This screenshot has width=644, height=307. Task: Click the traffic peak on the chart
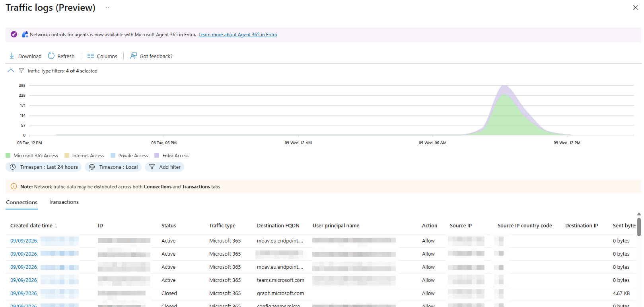click(504, 86)
